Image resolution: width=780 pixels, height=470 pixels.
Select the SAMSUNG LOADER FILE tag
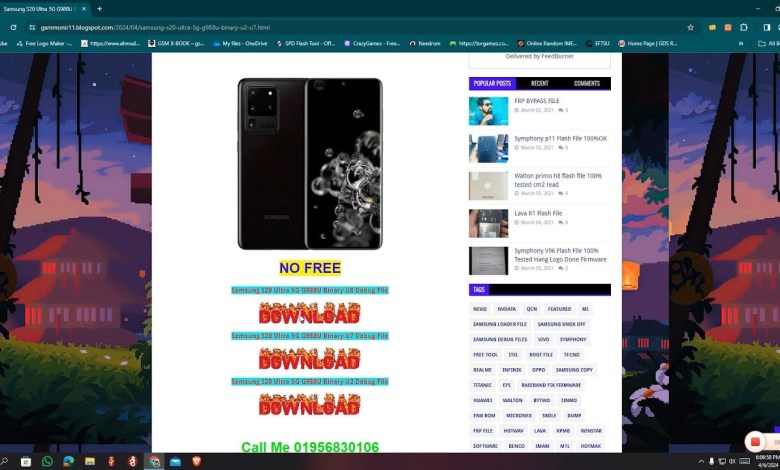[x=499, y=324]
